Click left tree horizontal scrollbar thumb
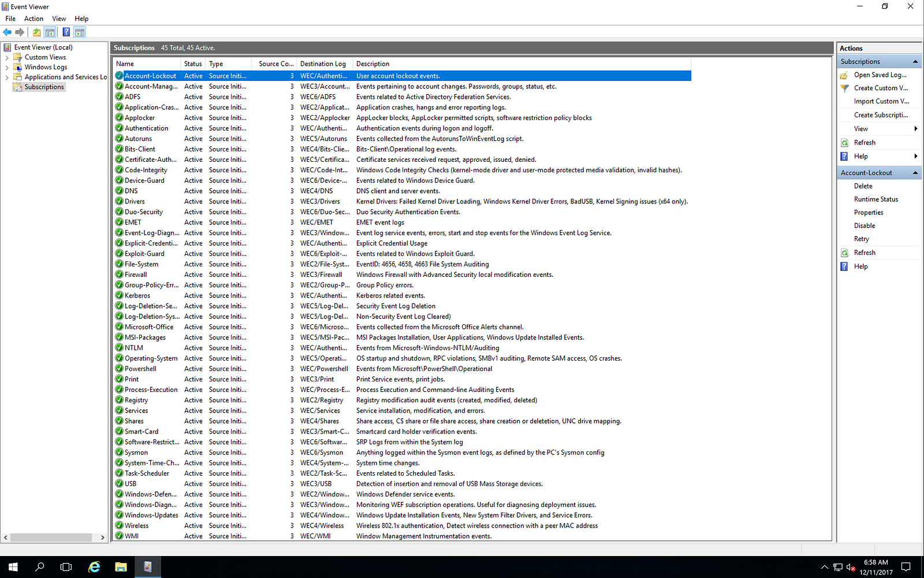This screenshot has height=578, width=924. [51, 538]
